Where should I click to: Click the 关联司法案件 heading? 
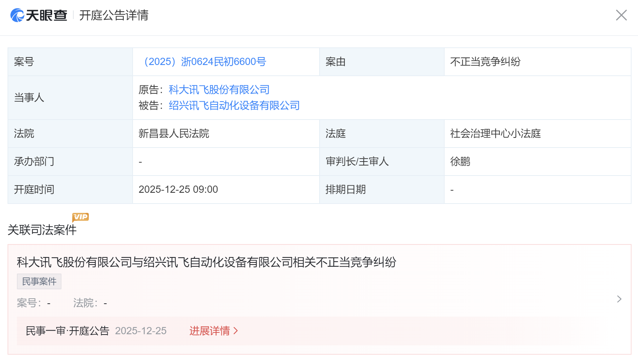click(x=42, y=230)
